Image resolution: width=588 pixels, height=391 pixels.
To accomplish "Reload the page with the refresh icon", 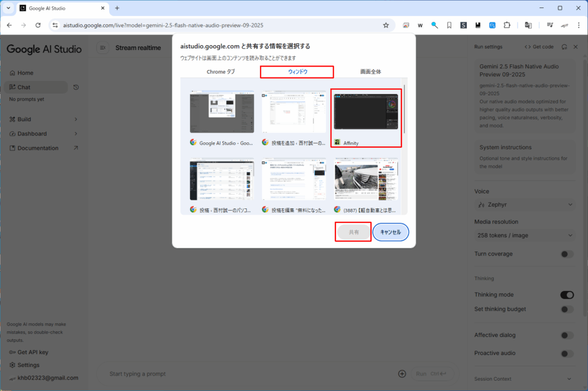I will point(38,25).
